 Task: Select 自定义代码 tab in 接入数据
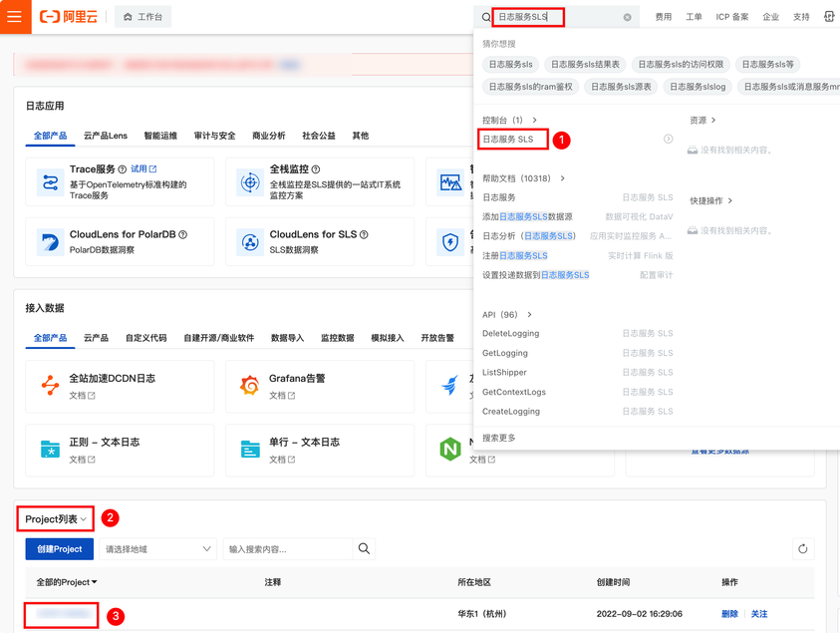(145, 338)
